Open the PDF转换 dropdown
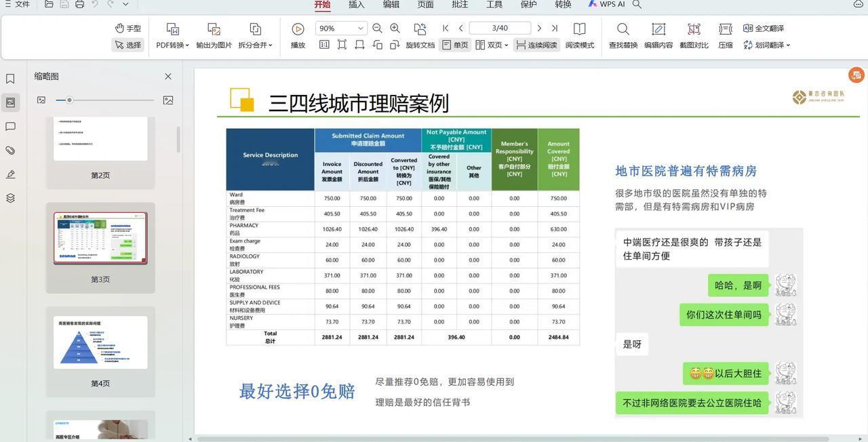This screenshot has height=442, width=868. pos(172,37)
